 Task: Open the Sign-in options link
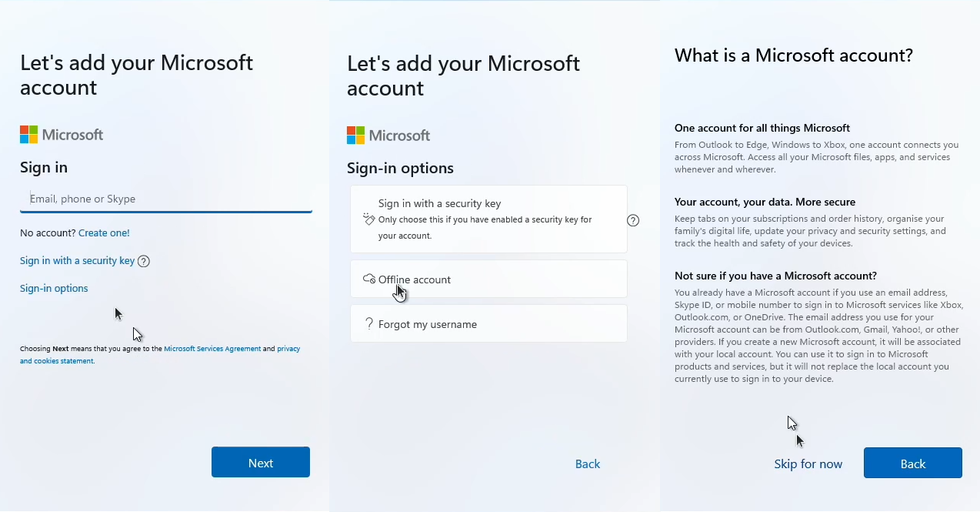click(54, 289)
